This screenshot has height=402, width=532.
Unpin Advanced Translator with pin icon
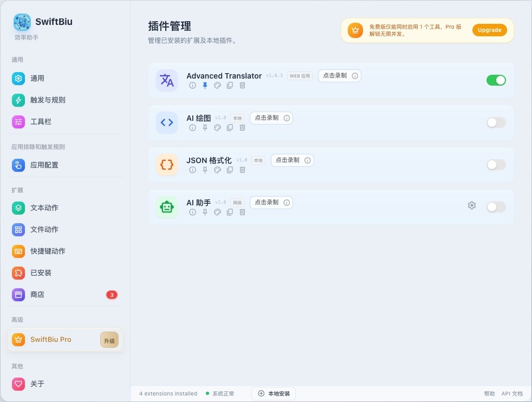pyautogui.click(x=205, y=86)
